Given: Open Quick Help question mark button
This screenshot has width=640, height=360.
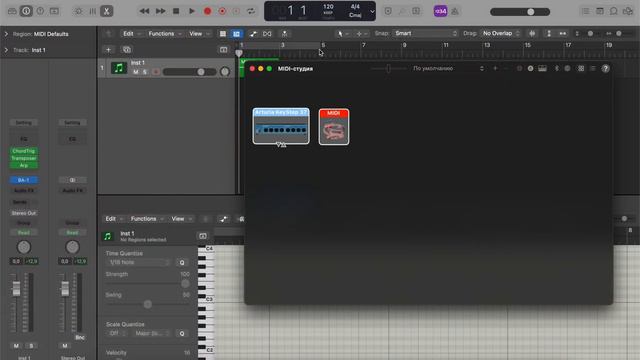Looking at the screenshot, I should [40, 11].
